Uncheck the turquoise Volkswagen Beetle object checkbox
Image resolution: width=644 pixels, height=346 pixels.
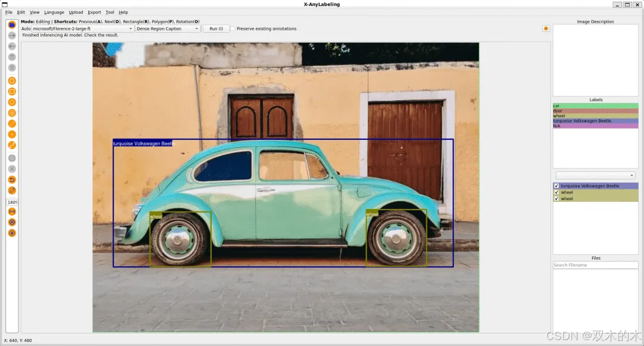coord(556,186)
